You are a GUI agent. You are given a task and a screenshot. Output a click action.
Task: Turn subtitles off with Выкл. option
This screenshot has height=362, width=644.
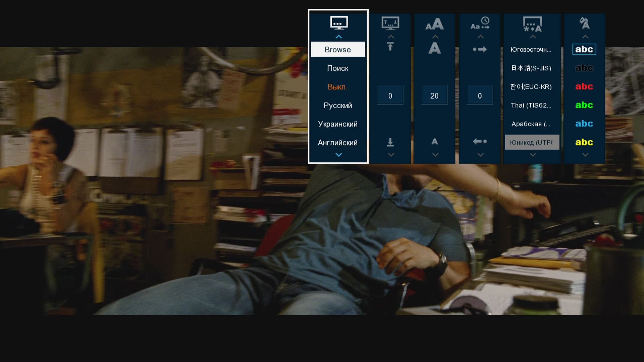point(337,87)
